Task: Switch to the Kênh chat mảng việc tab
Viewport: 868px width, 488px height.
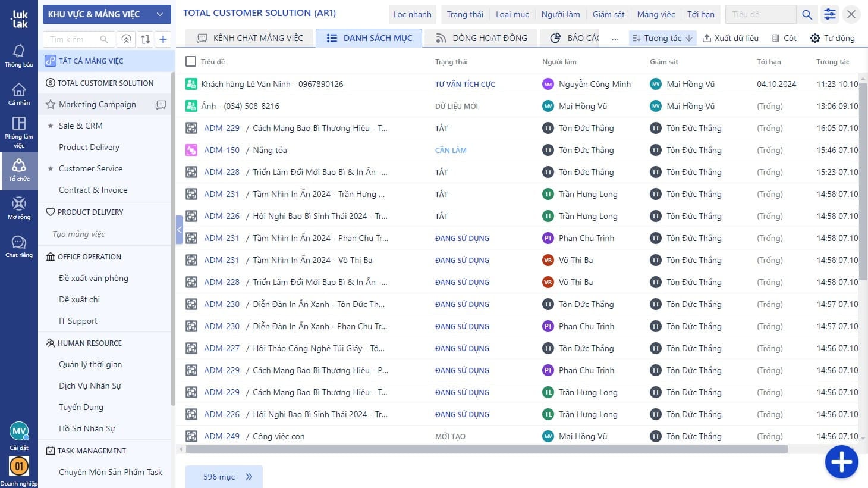Action: point(250,38)
